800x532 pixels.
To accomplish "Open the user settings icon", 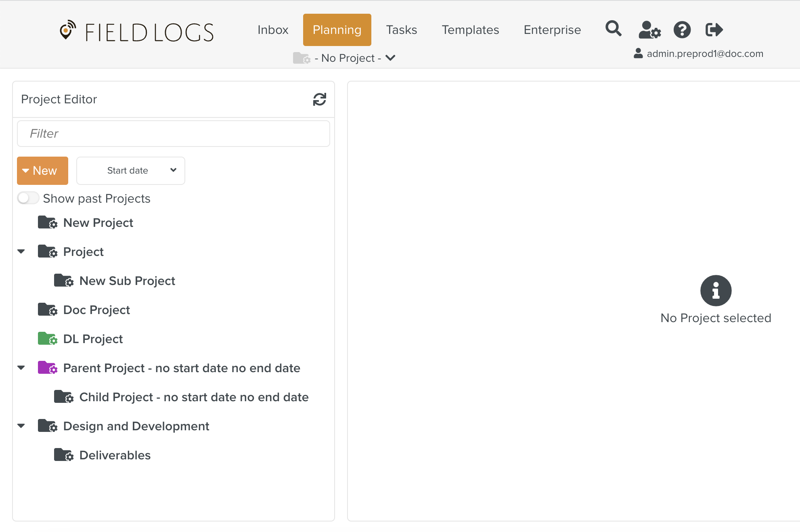I will pyautogui.click(x=649, y=29).
